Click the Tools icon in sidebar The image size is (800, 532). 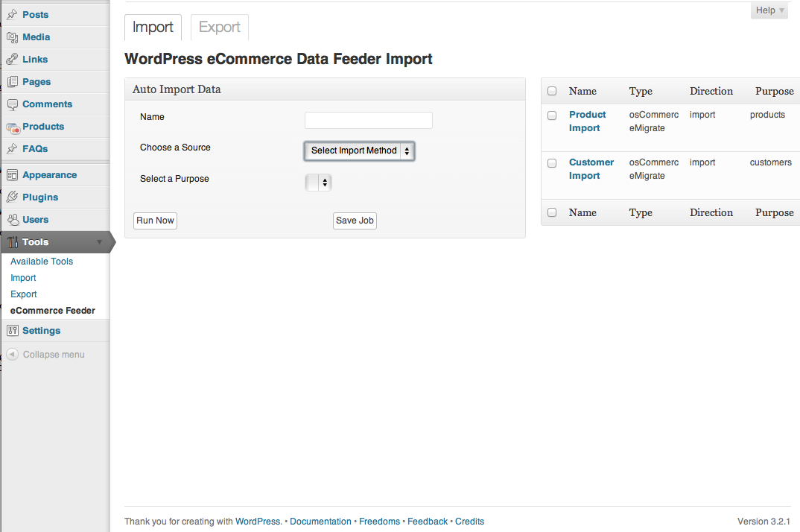(x=12, y=242)
